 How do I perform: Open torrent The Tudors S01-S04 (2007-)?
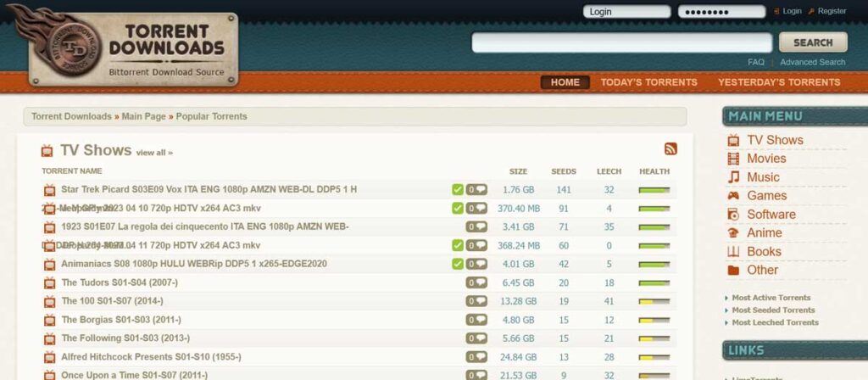coord(120,282)
